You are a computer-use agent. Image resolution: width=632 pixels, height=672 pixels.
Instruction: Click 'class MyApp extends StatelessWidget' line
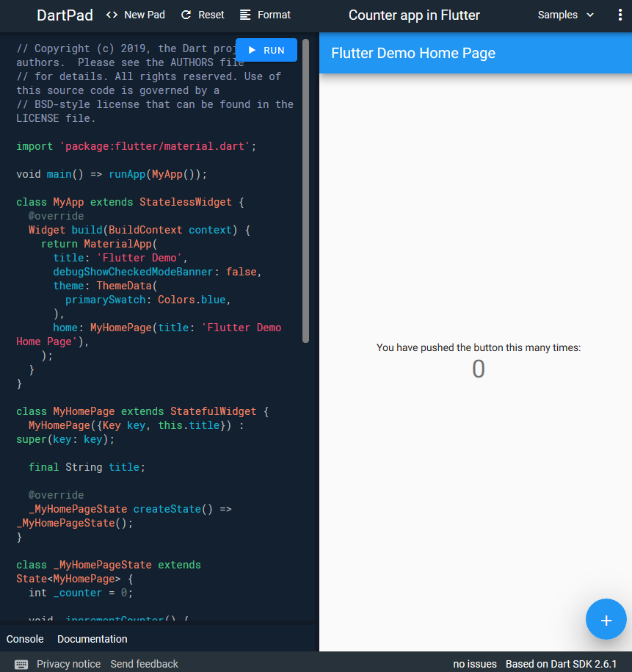(x=130, y=202)
